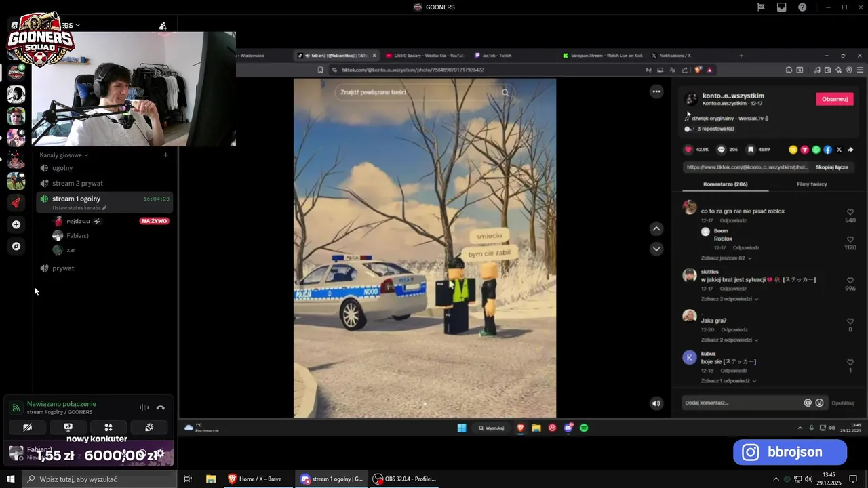Like Boom's 'Roblox' reply
The width and height of the screenshot is (868, 488).
coord(850,239)
